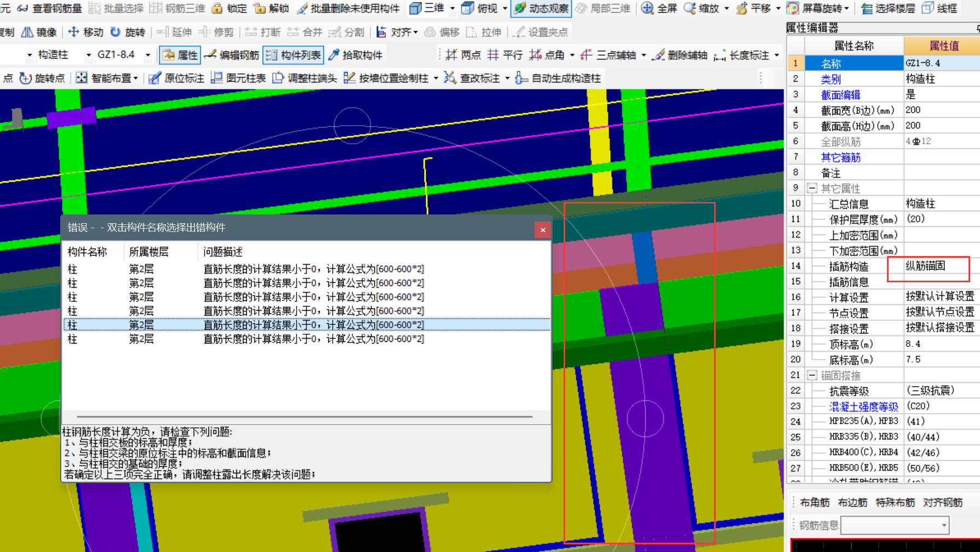980x552 pixels.
Task: Open the 三维 view dropdown arrow
Action: coord(453,8)
